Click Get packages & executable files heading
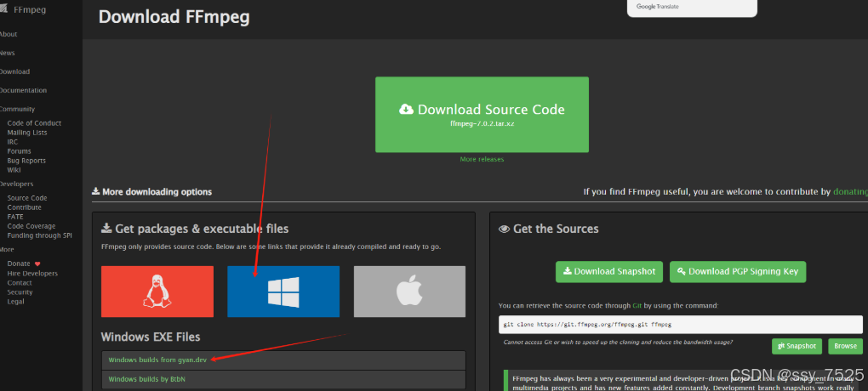 pos(195,229)
